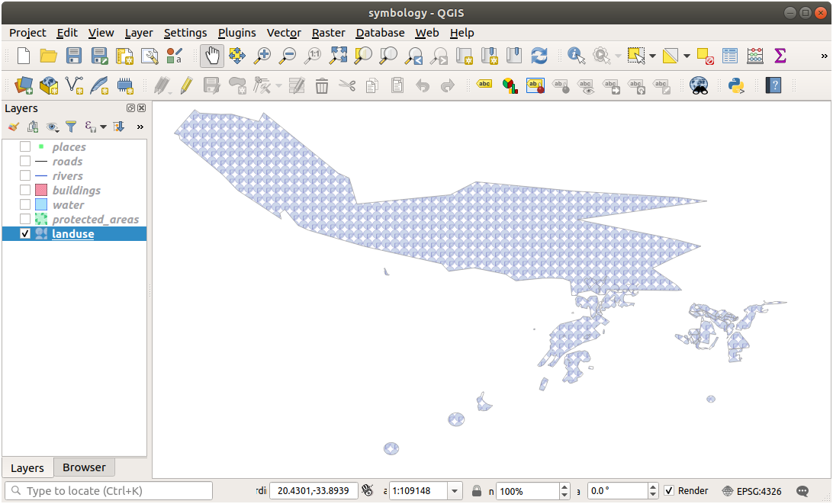Click the protected_areas color swatch

click(x=40, y=219)
